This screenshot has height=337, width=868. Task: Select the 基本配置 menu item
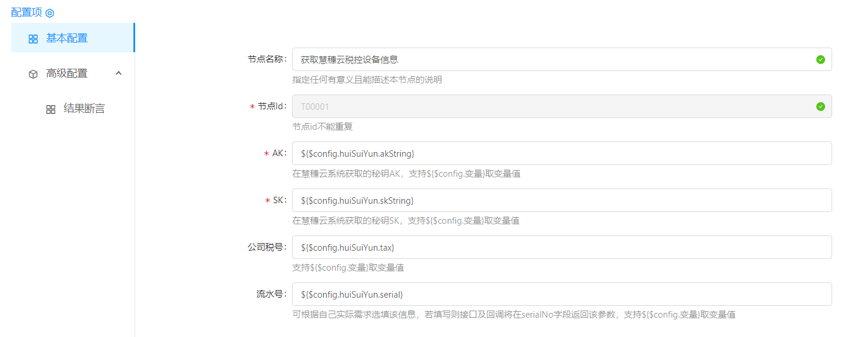coord(67,38)
